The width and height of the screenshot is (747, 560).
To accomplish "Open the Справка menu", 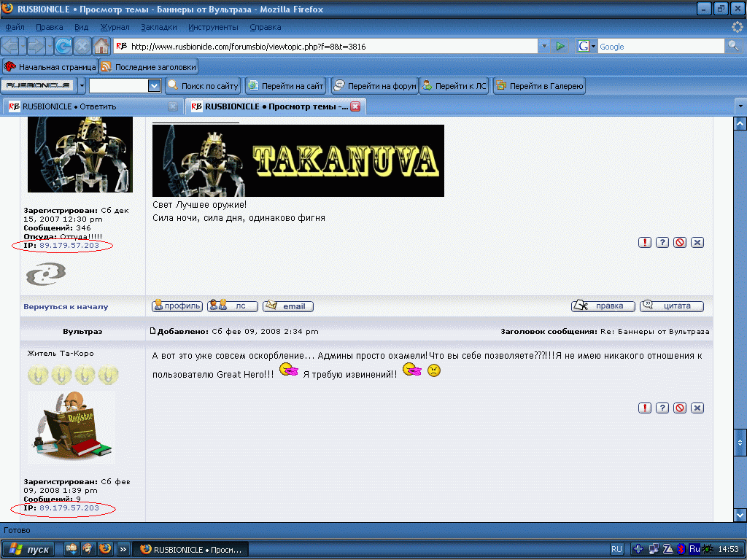I will pos(266,27).
